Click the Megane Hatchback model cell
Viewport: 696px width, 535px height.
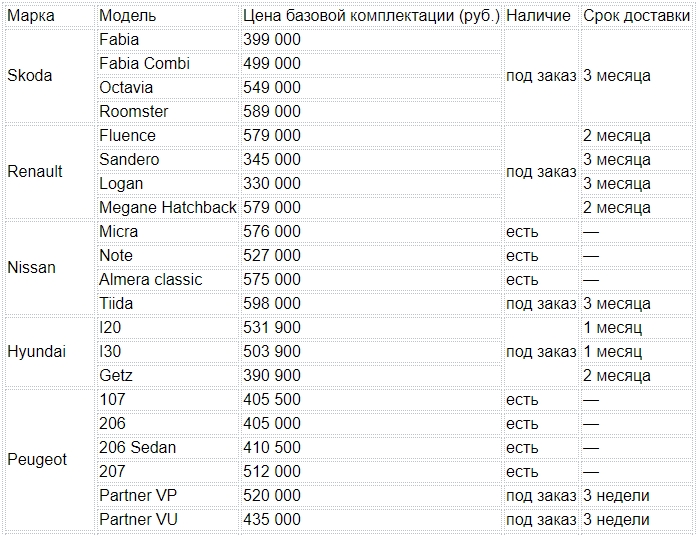(168, 207)
